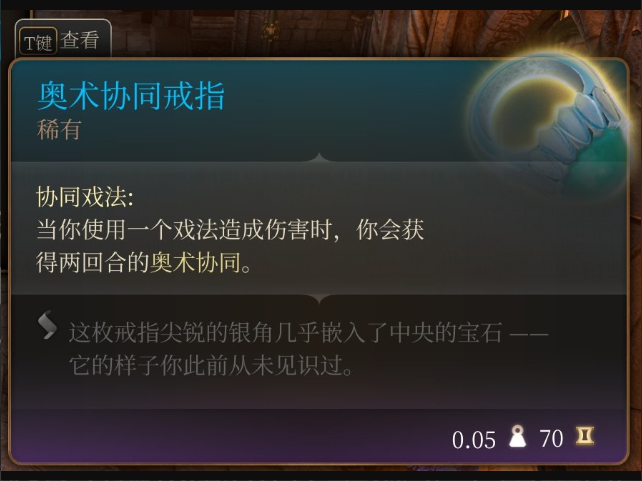
Task: Click the lore description scroll icon
Action: 47,325
